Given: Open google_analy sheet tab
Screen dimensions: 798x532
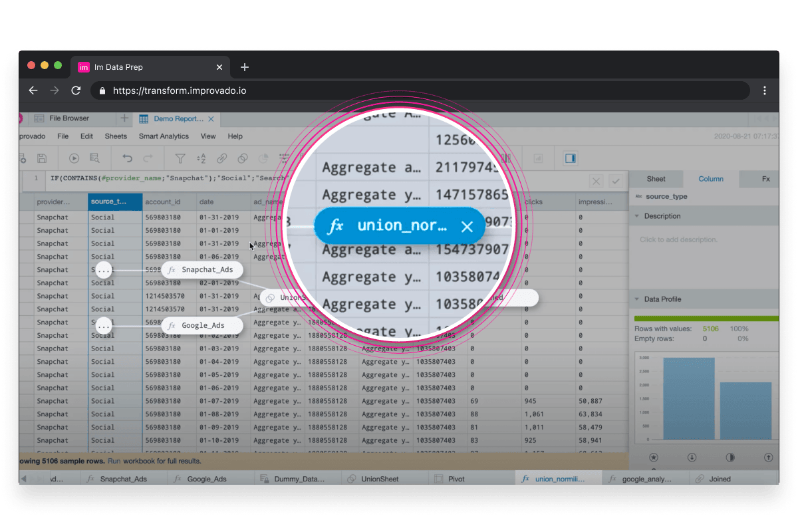Looking at the screenshot, I should [x=646, y=479].
